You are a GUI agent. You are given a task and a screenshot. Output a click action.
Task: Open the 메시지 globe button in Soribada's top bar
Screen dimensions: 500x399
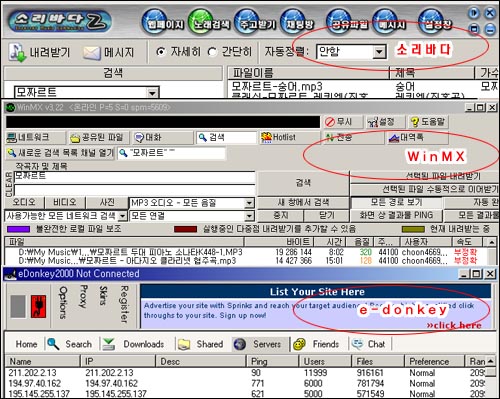tap(389, 22)
